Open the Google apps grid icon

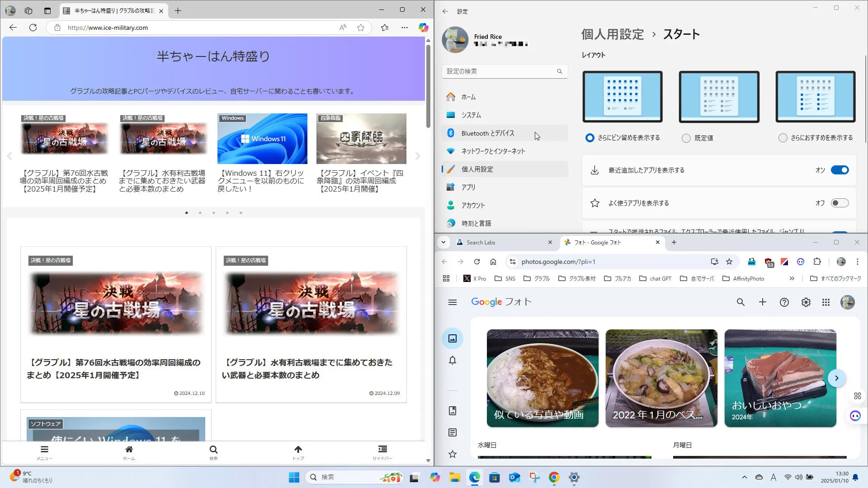[826, 302]
